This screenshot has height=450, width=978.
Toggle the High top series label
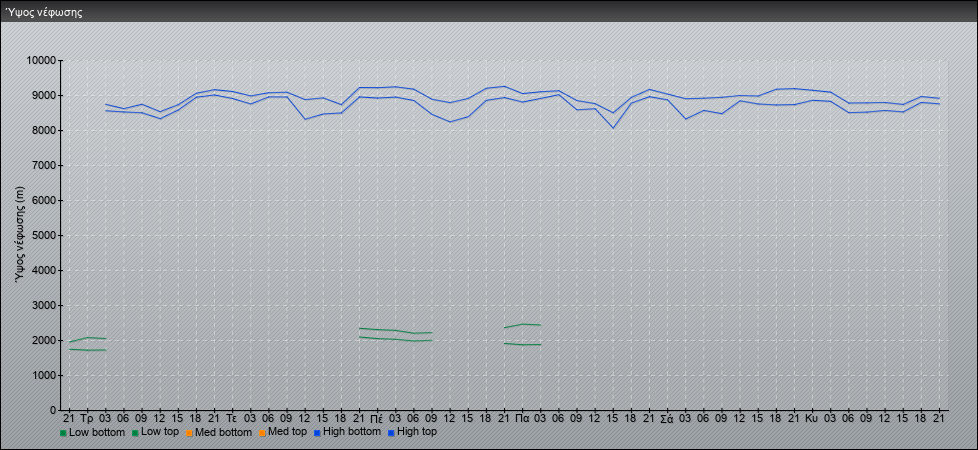click(x=417, y=432)
